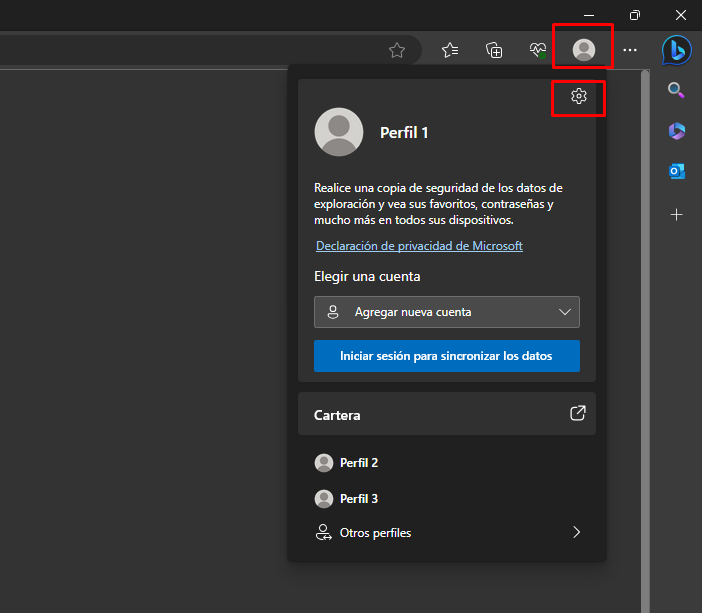The width and height of the screenshot is (702, 613).
Task: Click the profile avatar in toolbar
Action: tap(584, 50)
